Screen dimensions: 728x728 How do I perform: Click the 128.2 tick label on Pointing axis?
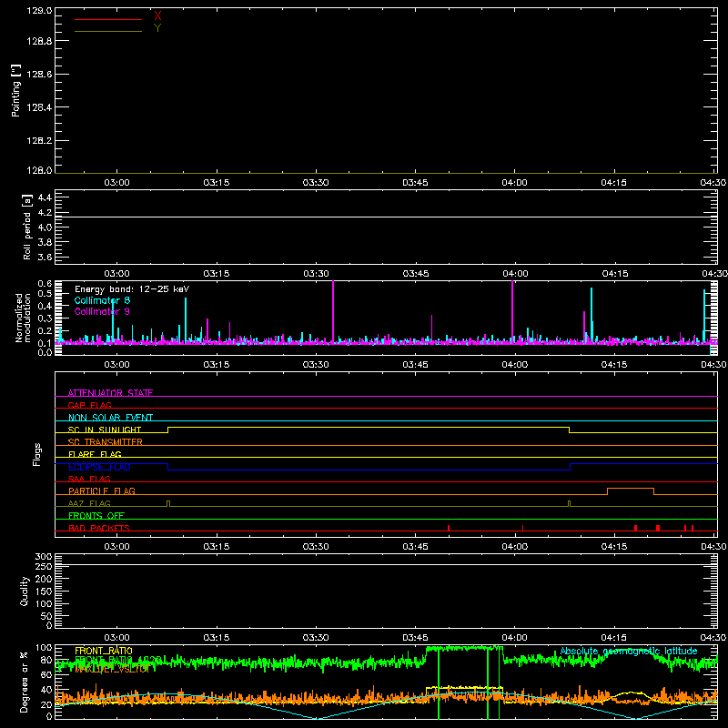39,140
